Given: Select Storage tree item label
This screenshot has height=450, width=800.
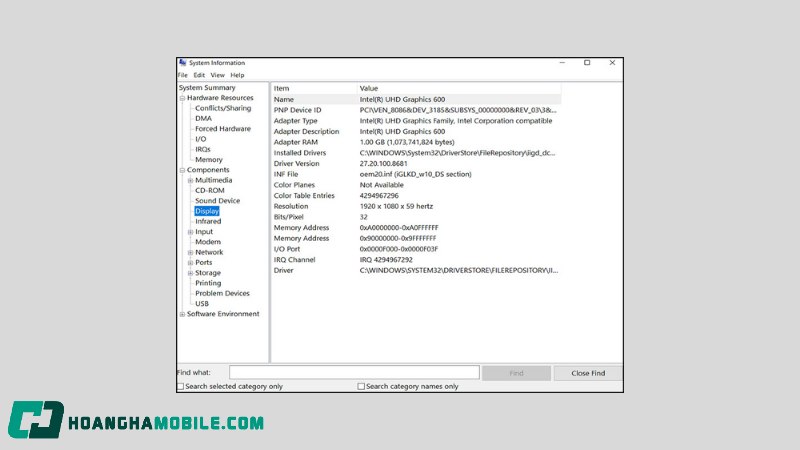Looking at the screenshot, I should [x=208, y=273].
